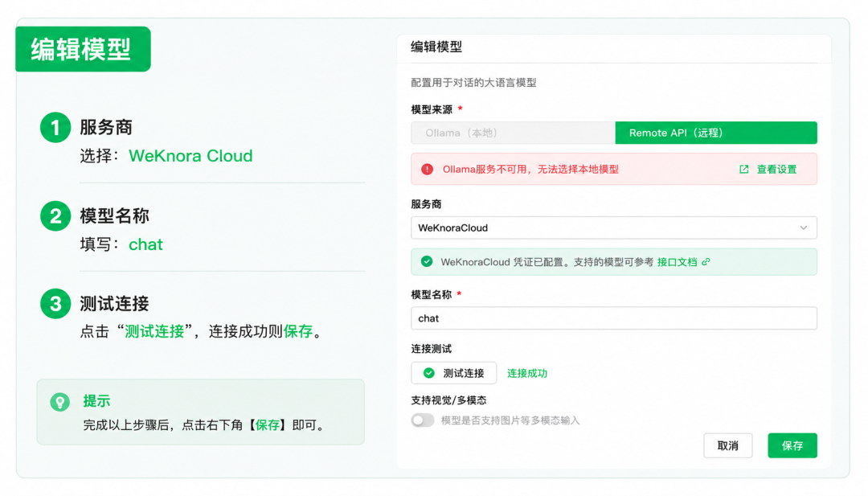
Task: Expand the 服务商 dropdown chevron
Action: [x=803, y=228]
